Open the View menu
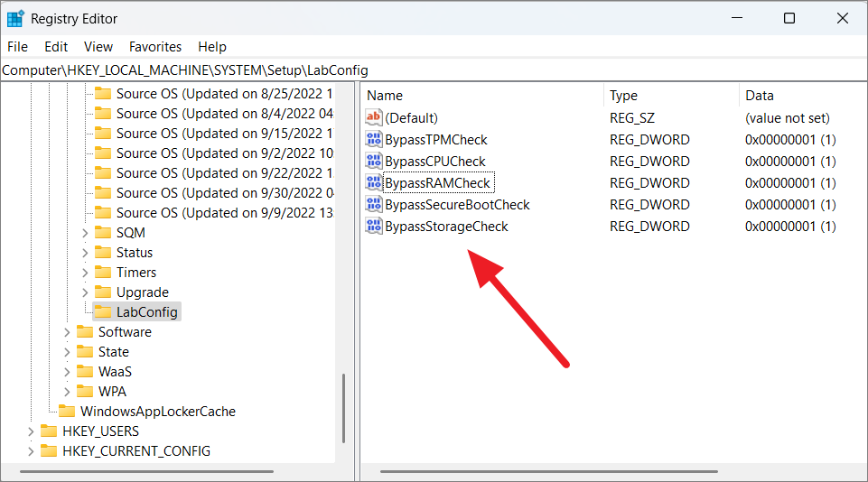Image resolution: width=868 pixels, height=482 pixels. pos(98,46)
